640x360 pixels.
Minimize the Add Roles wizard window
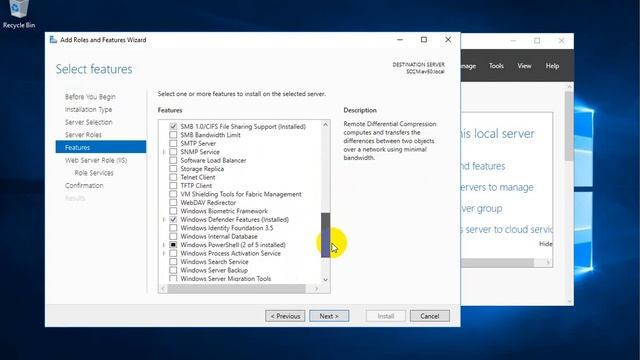pos(400,40)
